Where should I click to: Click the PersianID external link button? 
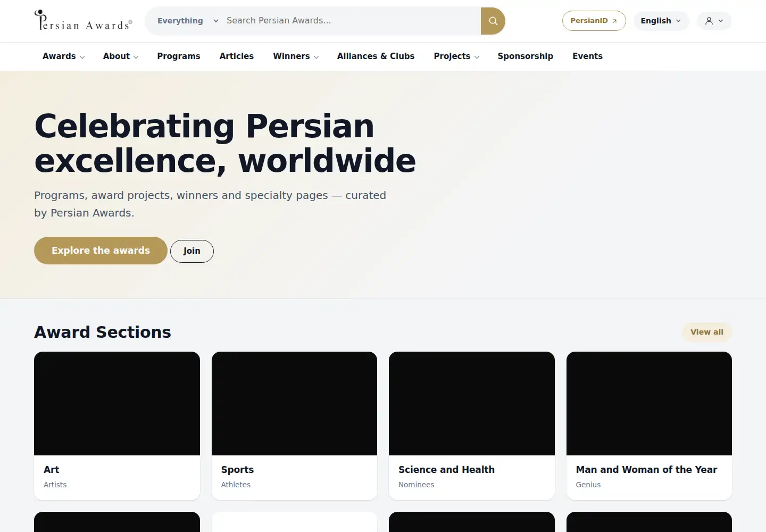(x=594, y=21)
